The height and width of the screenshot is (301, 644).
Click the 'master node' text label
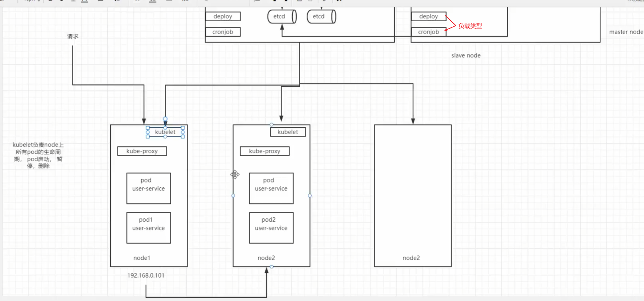pos(626,32)
